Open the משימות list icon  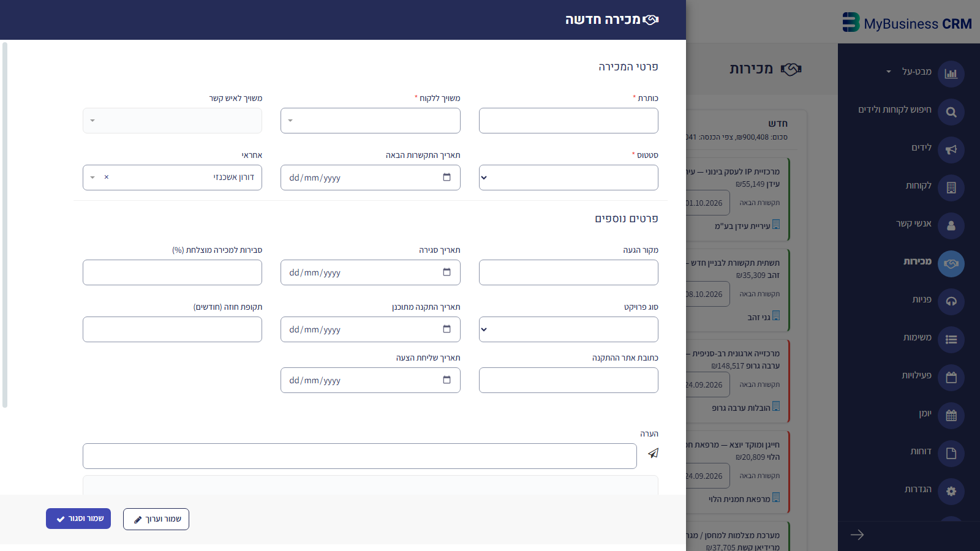point(951,340)
